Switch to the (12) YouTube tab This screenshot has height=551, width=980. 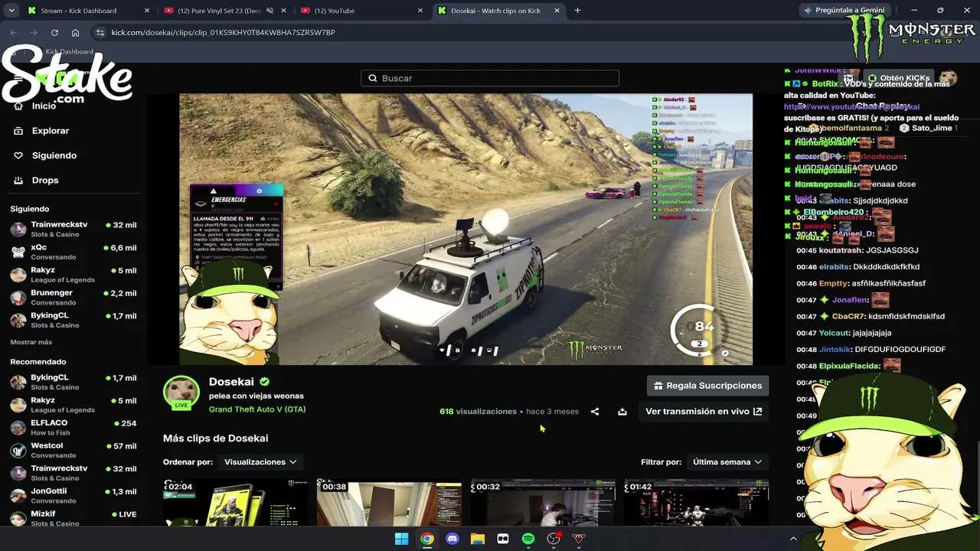click(361, 11)
